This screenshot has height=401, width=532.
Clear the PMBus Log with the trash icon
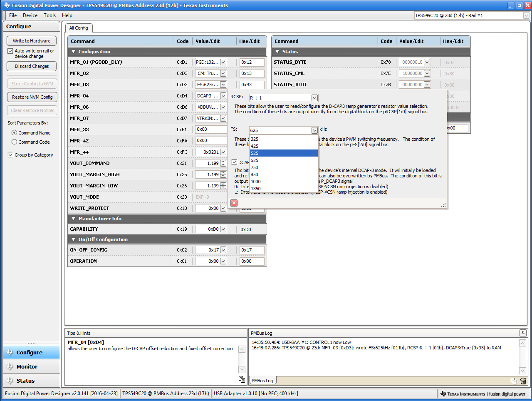click(523, 381)
